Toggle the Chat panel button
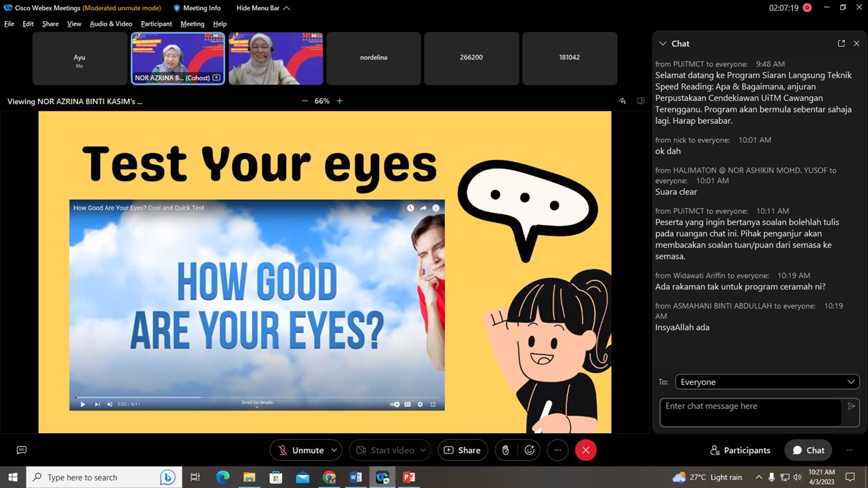The image size is (868, 488). (x=808, y=450)
